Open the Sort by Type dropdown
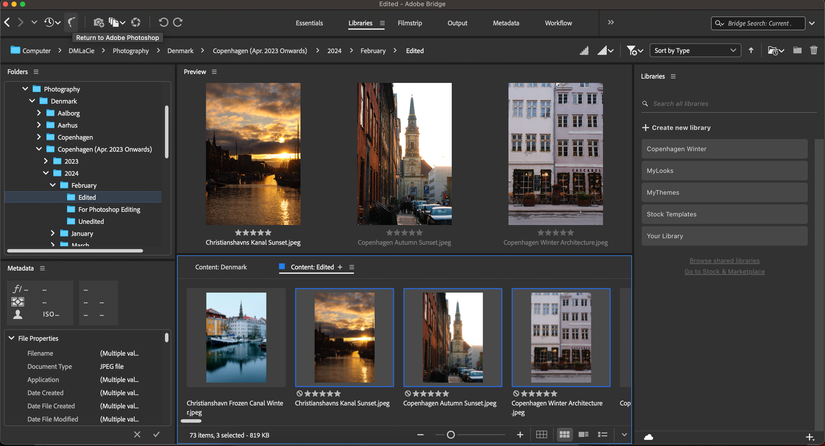 point(694,50)
